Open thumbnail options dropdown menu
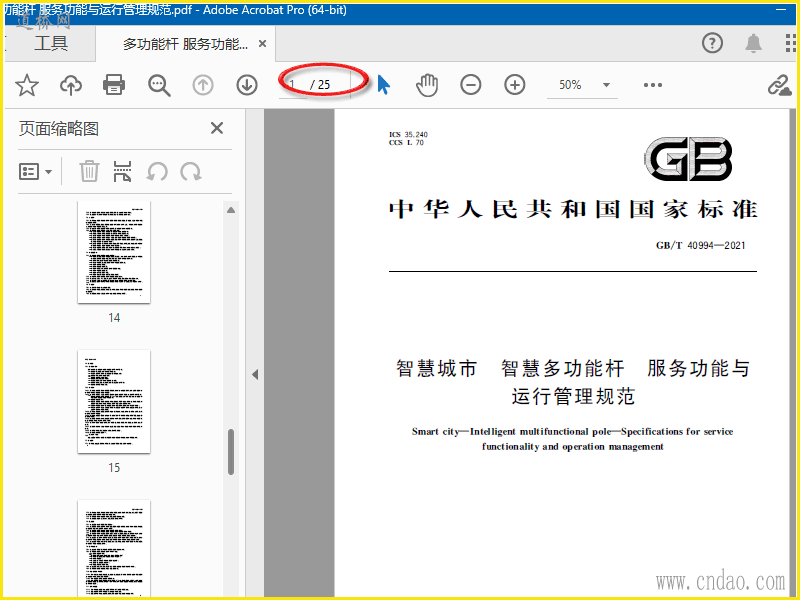Image resolution: width=800 pixels, height=600 pixels. (35, 171)
